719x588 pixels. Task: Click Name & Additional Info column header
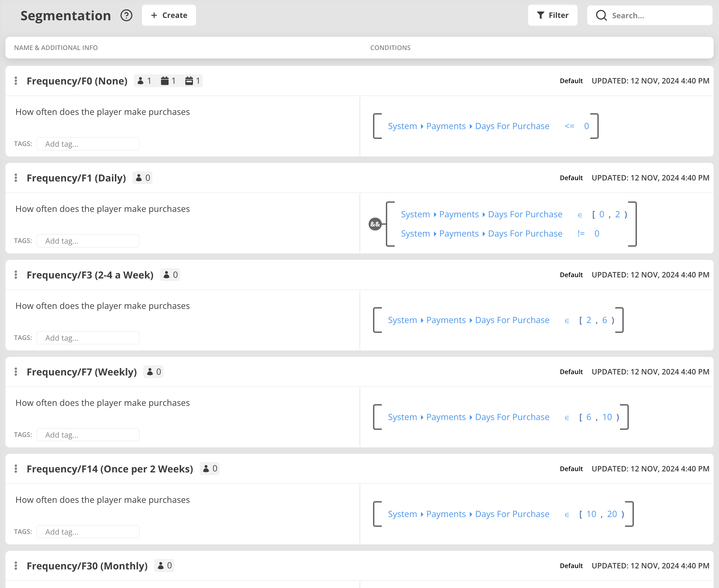(56, 48)
